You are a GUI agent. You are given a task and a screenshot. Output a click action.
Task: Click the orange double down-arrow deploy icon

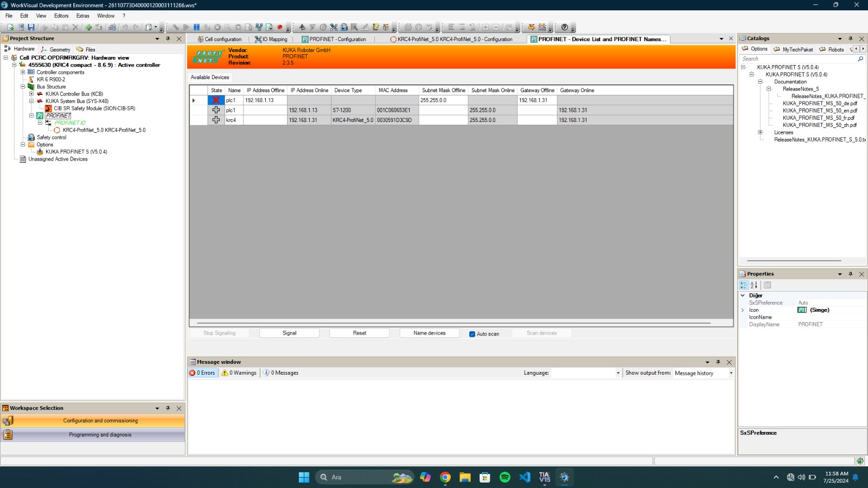tap(542, 27)
